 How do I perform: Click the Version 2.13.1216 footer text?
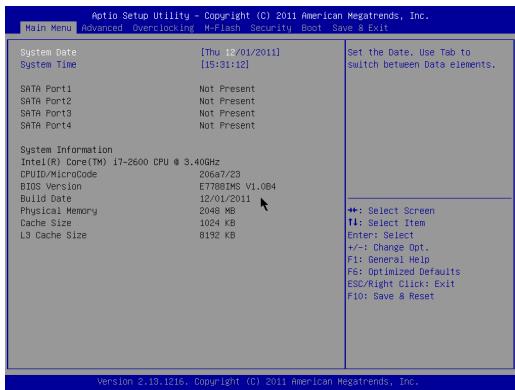(x=258, y=382)
